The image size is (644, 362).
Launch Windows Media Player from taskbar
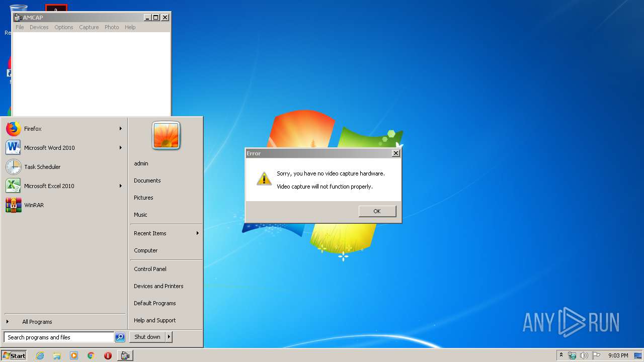click(74, 355)
